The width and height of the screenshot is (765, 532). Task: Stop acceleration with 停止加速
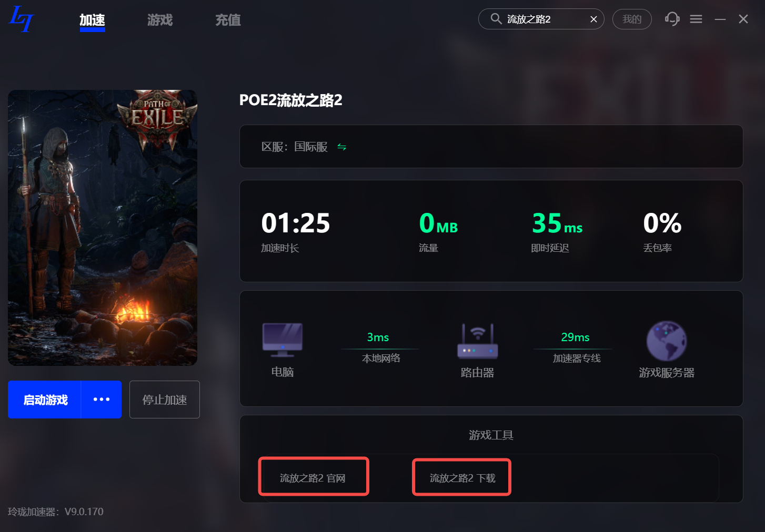pyautogui.click(x=165, y=400)
